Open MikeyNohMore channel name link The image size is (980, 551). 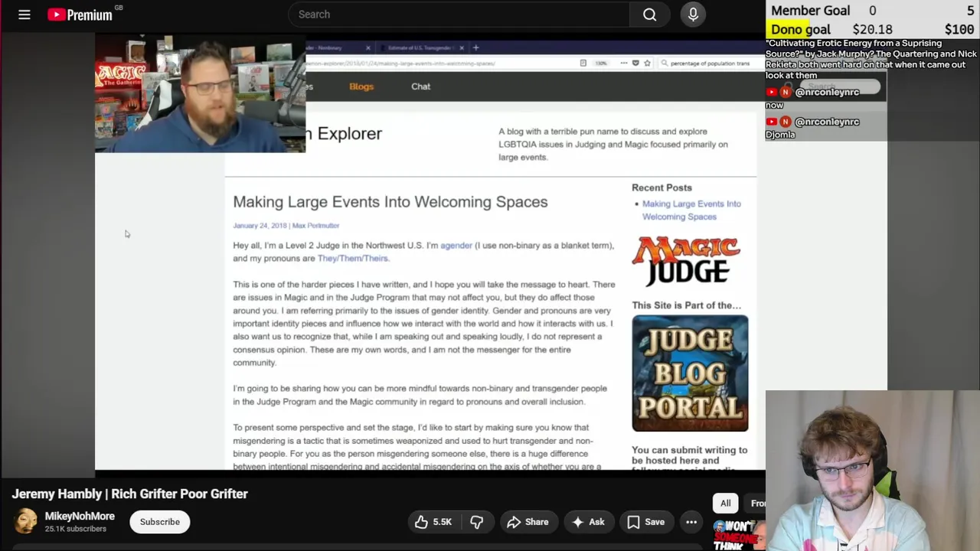click(x=80, y=517)
